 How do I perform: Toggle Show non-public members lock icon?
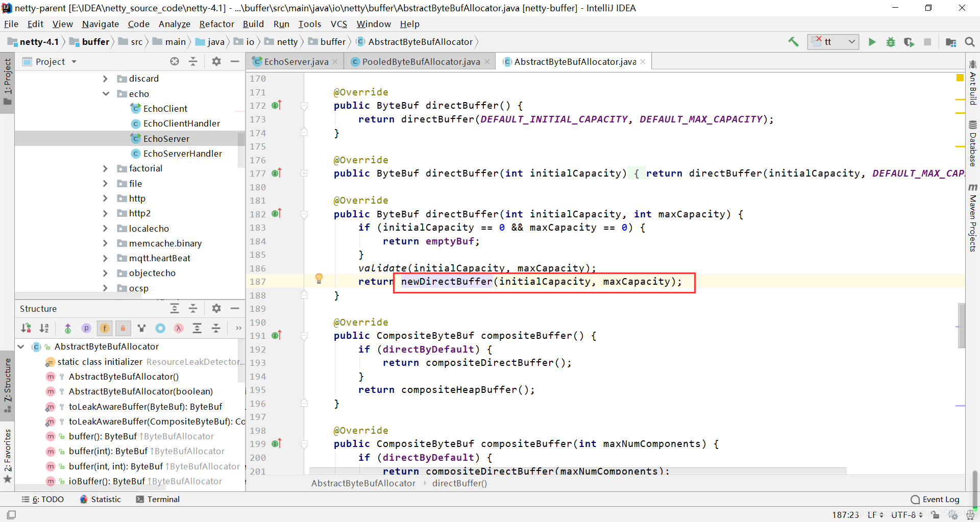click(123, 328)
